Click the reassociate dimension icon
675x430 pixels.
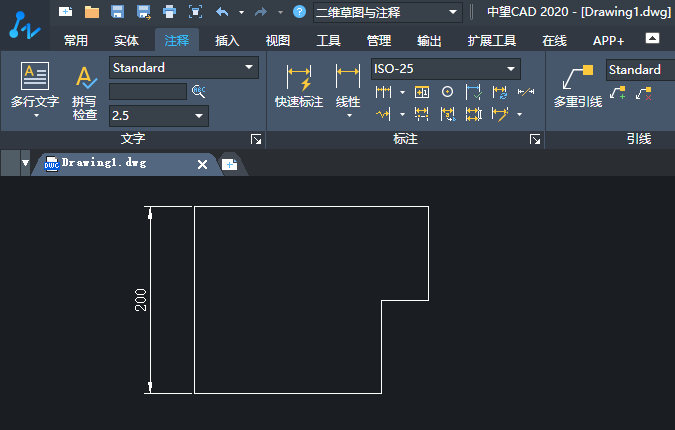pos(448,114)
